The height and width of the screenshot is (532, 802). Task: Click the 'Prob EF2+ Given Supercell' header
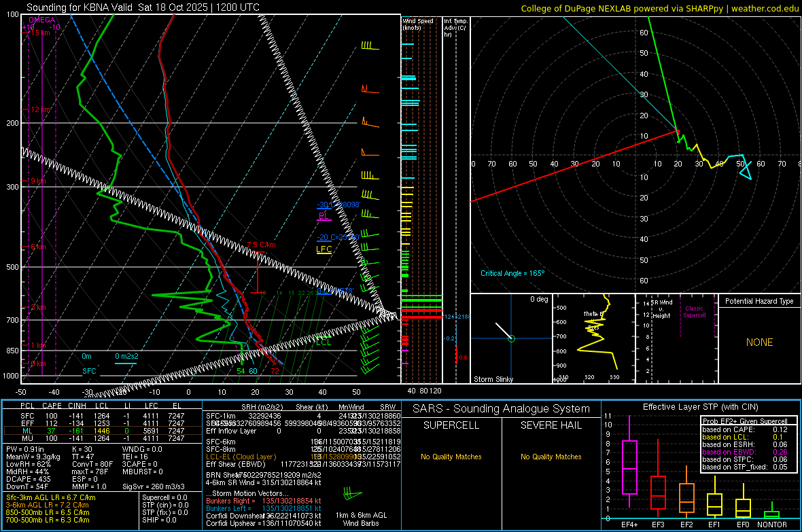click(x=745, y=421)
